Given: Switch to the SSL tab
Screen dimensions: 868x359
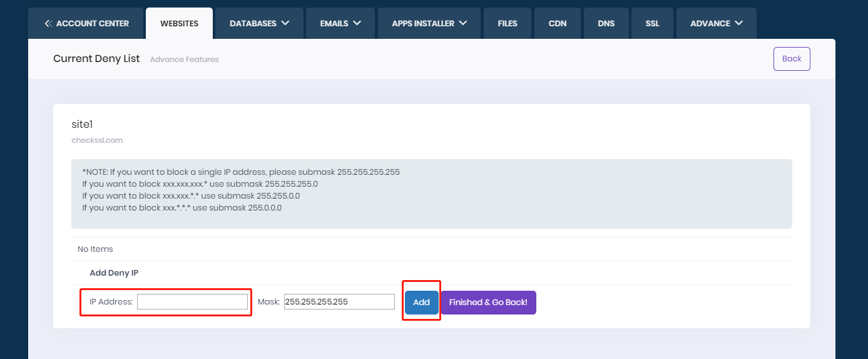Looking at the screenshot, I should [x=652, y=23].
